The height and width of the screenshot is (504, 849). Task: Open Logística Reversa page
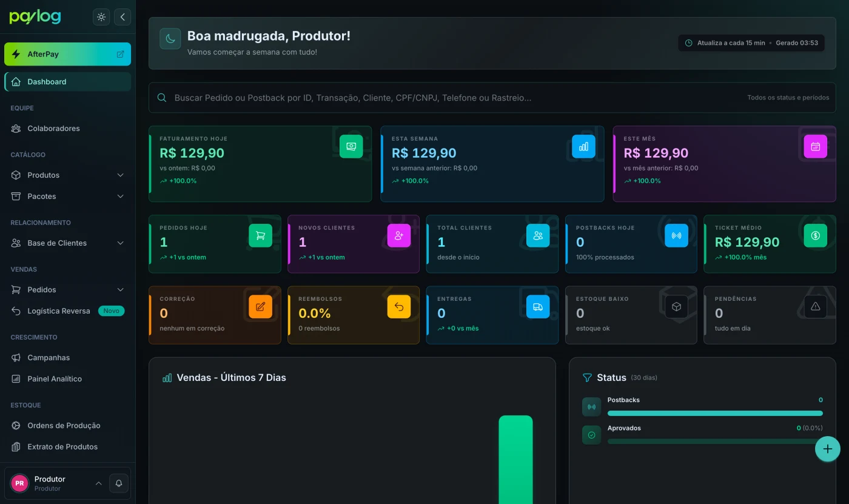tap(67, 311)
